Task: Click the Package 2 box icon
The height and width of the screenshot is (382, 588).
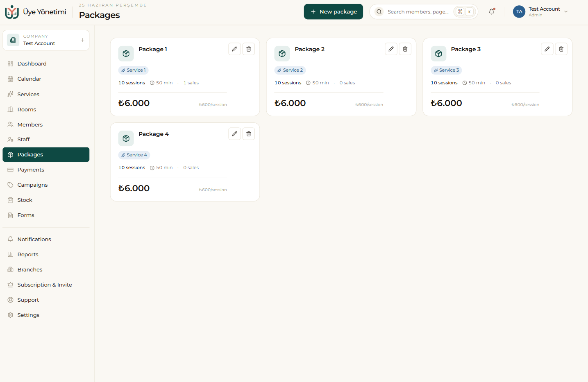Action: pyautogui.click(x=282, y=54)
